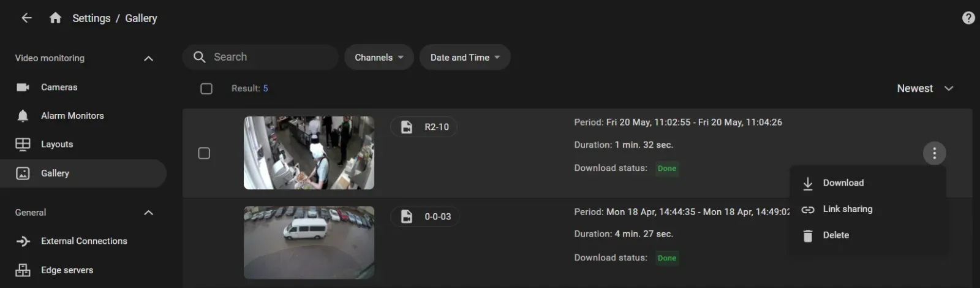Open Layouts in the sidebar

tap(83, 145)
